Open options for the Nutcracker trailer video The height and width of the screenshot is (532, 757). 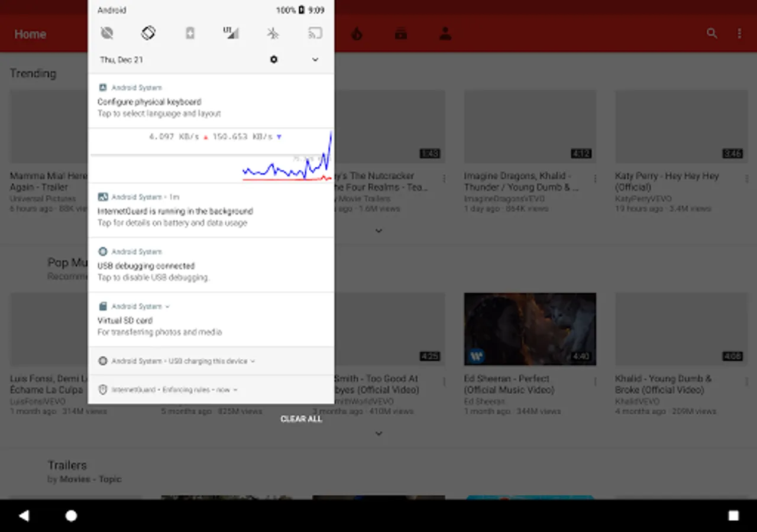pos(444,179)
